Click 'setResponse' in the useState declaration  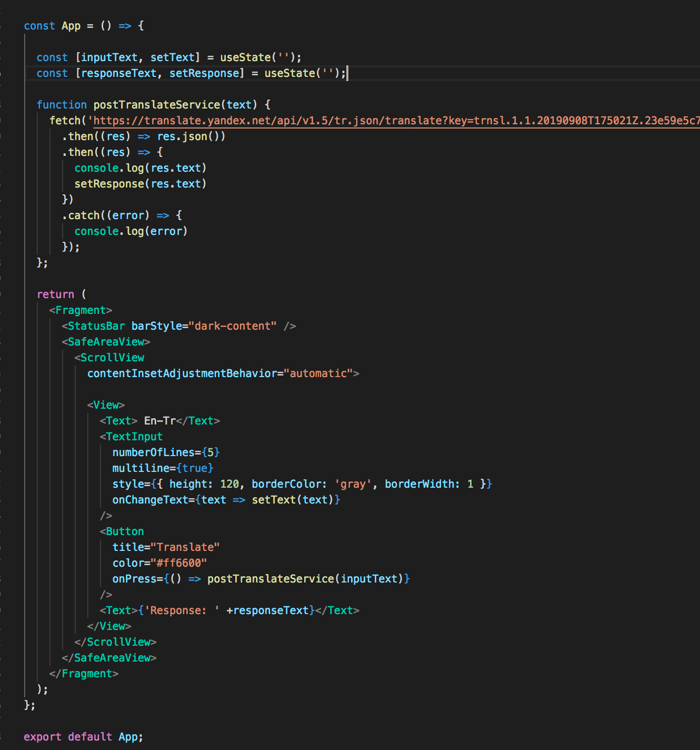pyautogui.click(x=204, y=73)
